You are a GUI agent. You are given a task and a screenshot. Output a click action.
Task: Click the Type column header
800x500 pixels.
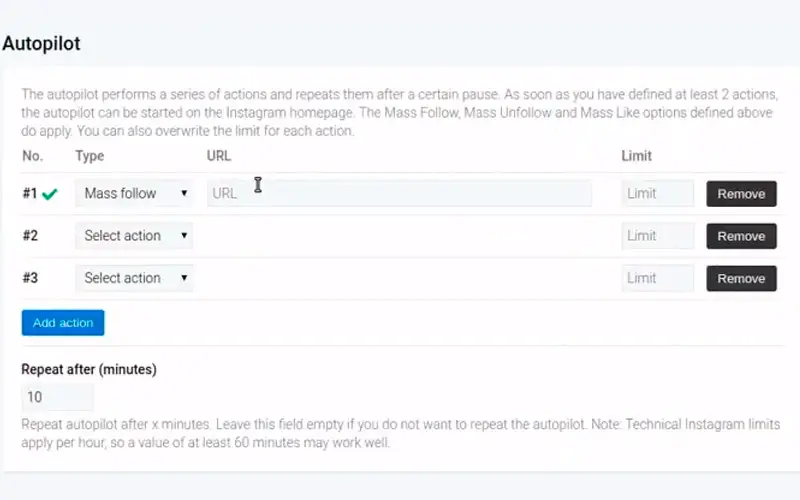(89, 156)
